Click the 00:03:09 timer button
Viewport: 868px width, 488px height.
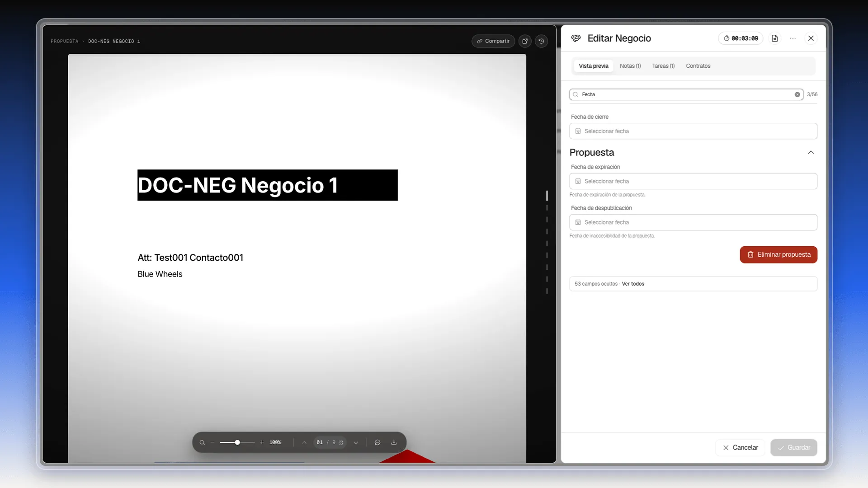(741, 38)
